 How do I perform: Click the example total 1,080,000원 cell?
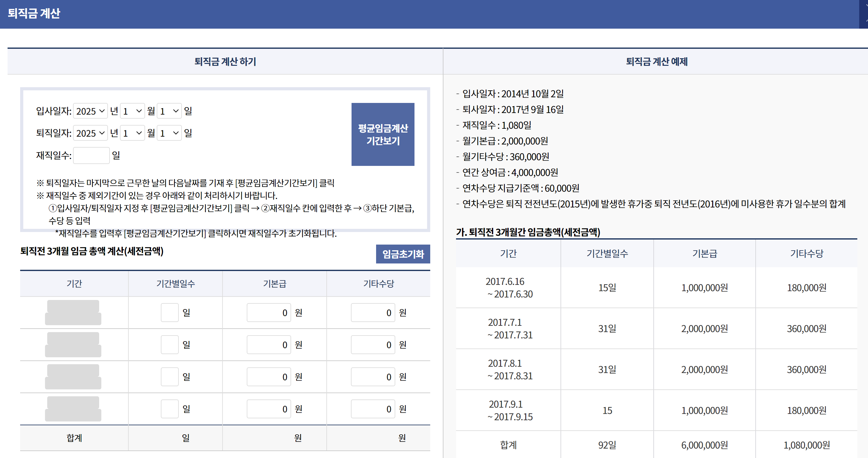[806, 445]
